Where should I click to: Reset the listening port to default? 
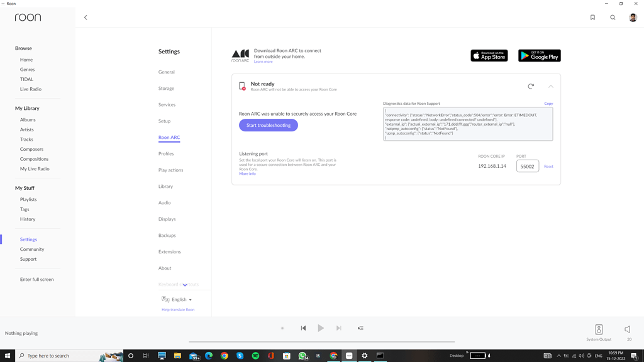point(548,166)
